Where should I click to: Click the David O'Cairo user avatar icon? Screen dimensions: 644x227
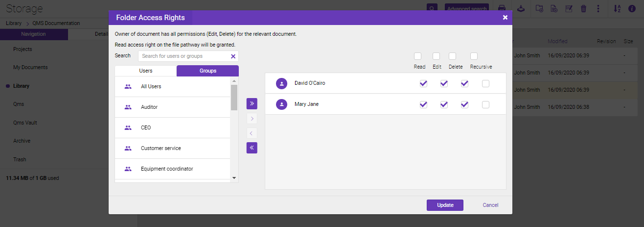coord(281,83)
